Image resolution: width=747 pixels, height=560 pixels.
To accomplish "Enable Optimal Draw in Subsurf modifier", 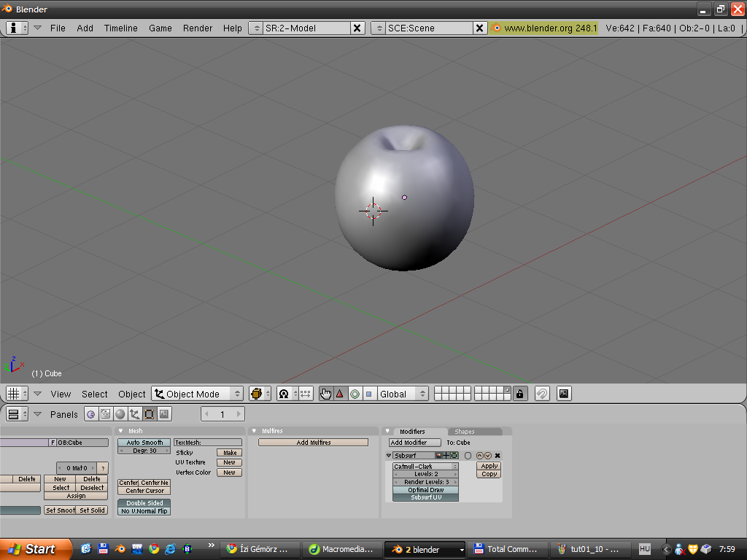I will pyautogui.click(x=425, y=490).
